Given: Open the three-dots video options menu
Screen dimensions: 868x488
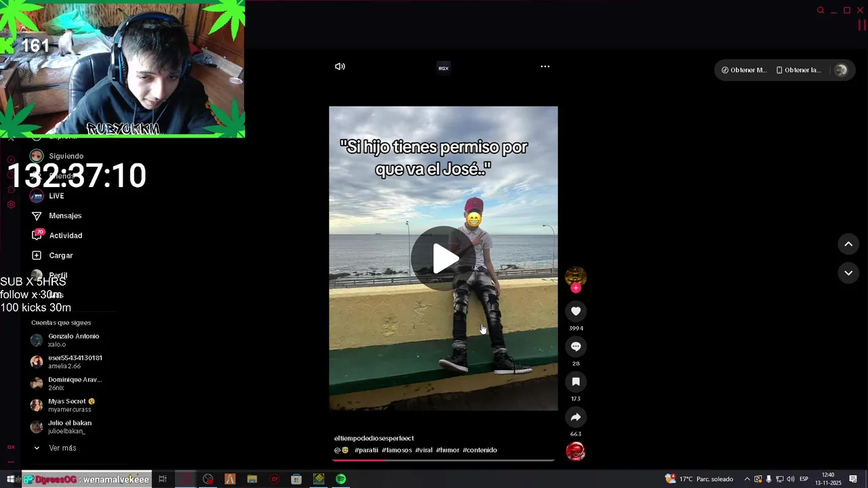Looking at the screenshot, I should (545, 66).
